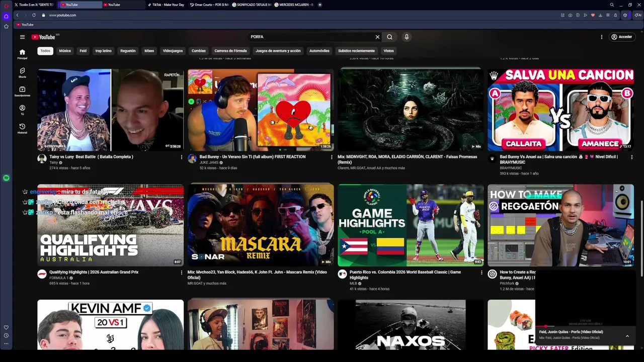Select the Subidos recientemente filter chip
Screen dimensions: 644x362
(356, 51)
